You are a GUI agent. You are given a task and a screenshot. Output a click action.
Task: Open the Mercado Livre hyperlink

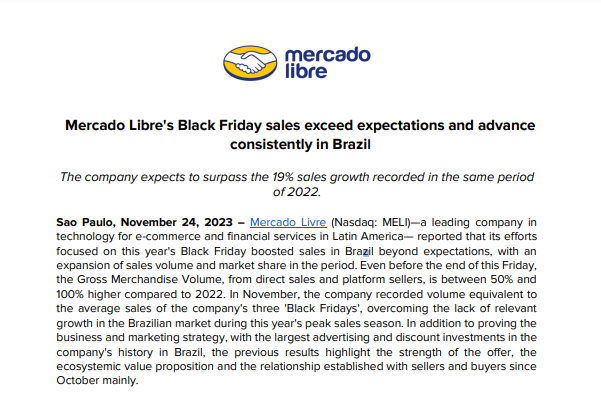[288, 222]
